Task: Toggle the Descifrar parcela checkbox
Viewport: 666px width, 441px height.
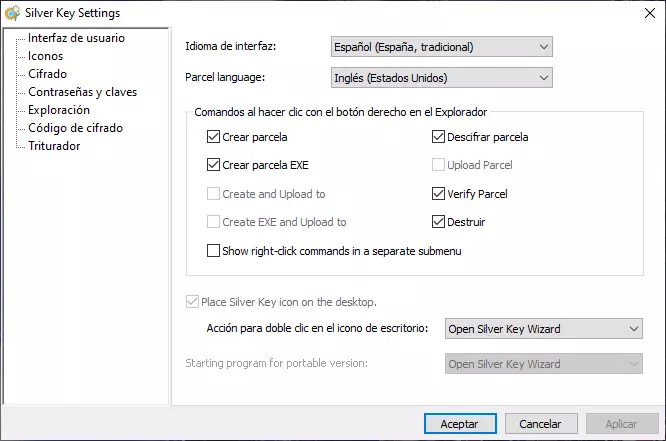Action: (439, 137)
